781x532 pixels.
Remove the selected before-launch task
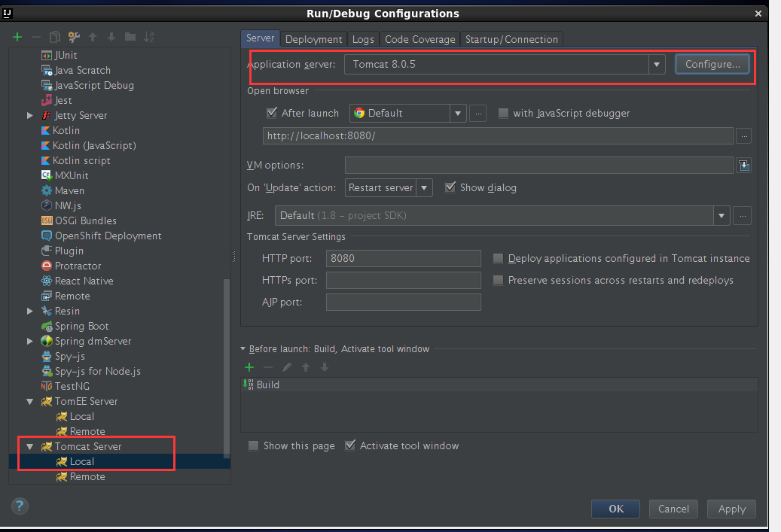tap(268, 367)
